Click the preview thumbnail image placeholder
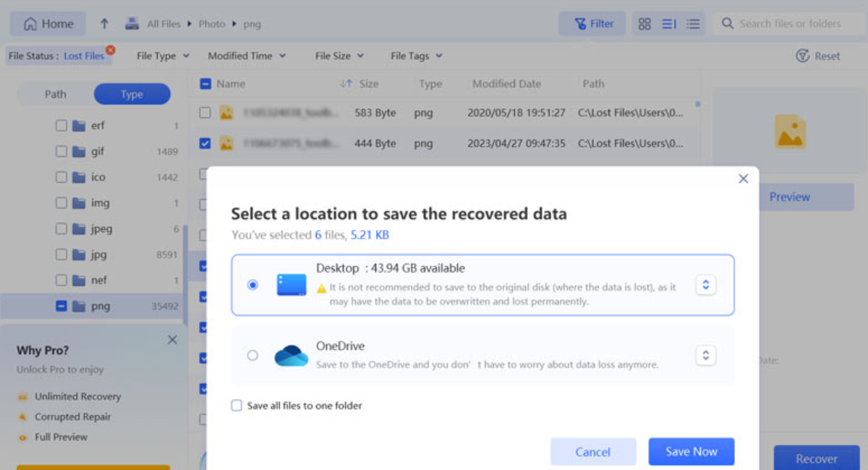Image resolution: width=868 pixels, height=470 pixels. [x=790, y=132]
